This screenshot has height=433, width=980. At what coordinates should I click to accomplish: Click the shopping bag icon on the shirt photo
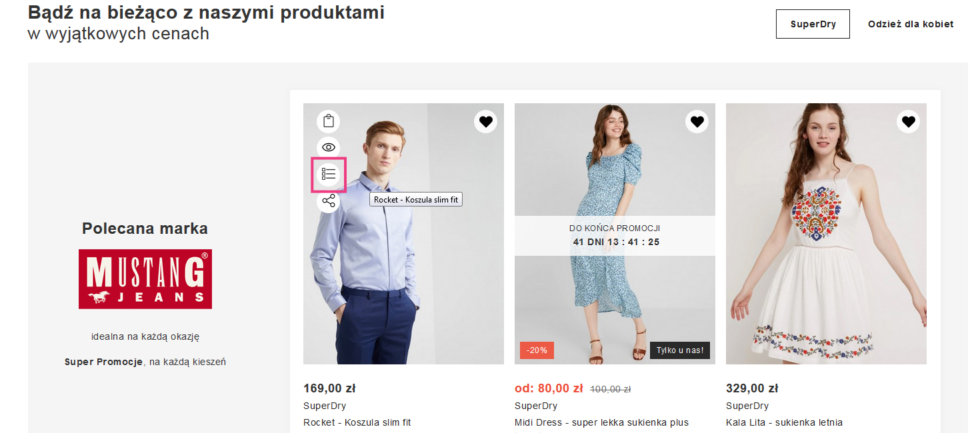(328, 121)
